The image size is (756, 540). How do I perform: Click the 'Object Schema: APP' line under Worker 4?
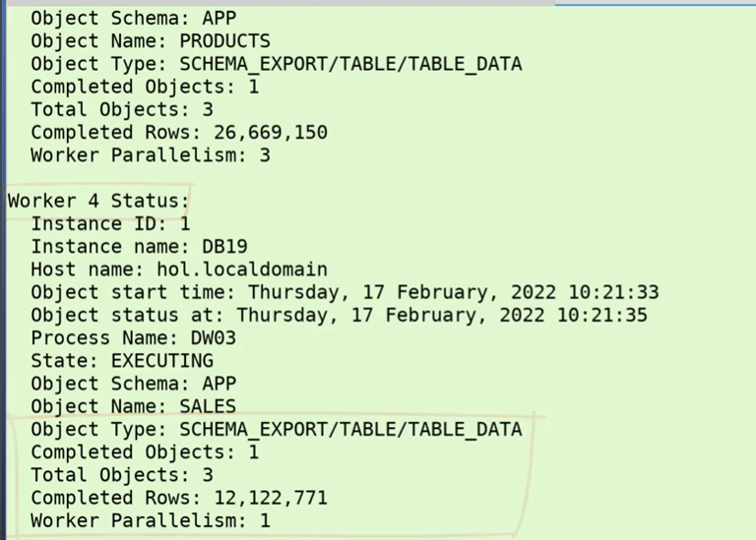point(134,384)
